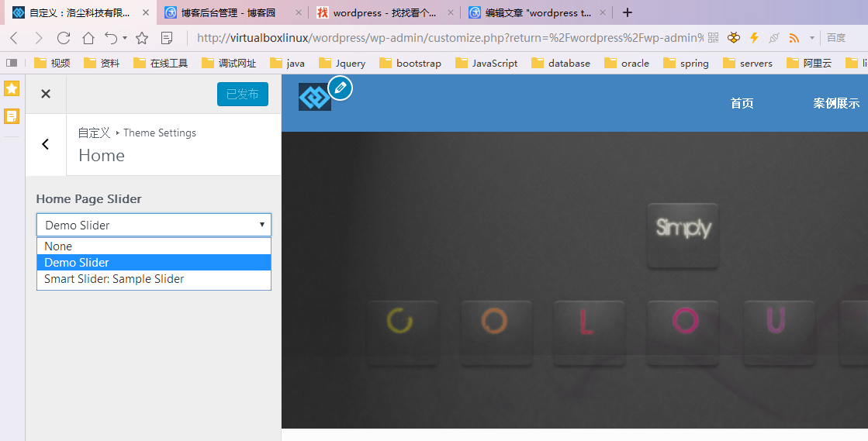Click 首页 in preview navigation
This screenshot has height=441, width=868.
pyautogui.click(x=742, y=103)
